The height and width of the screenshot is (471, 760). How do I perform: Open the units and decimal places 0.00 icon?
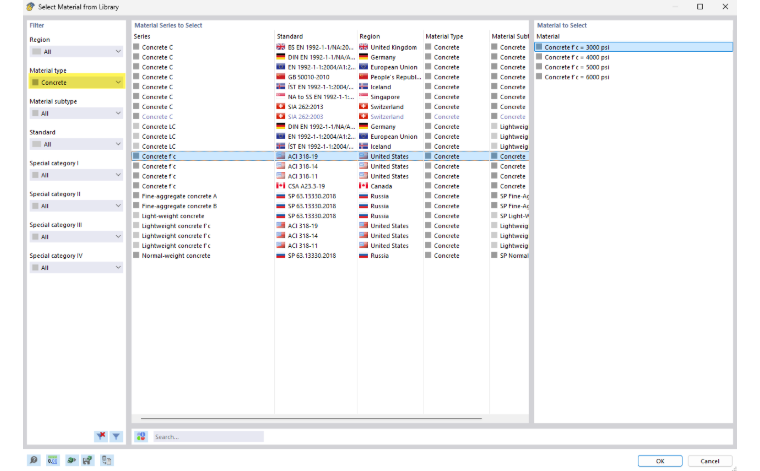52,460
